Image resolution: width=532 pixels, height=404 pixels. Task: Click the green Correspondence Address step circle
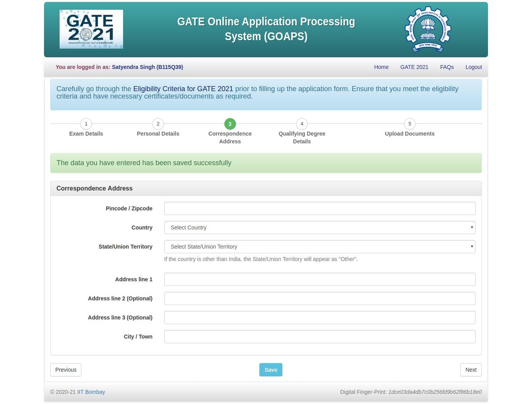[230, 124]
